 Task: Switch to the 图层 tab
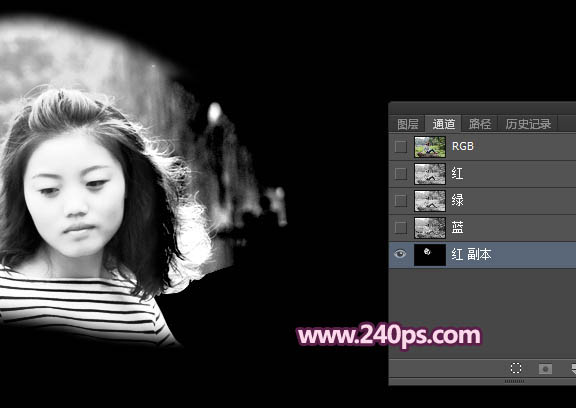408,124
